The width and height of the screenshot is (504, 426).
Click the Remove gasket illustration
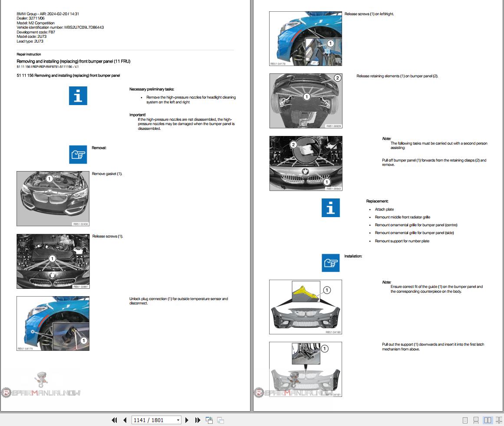click(53, 198)
